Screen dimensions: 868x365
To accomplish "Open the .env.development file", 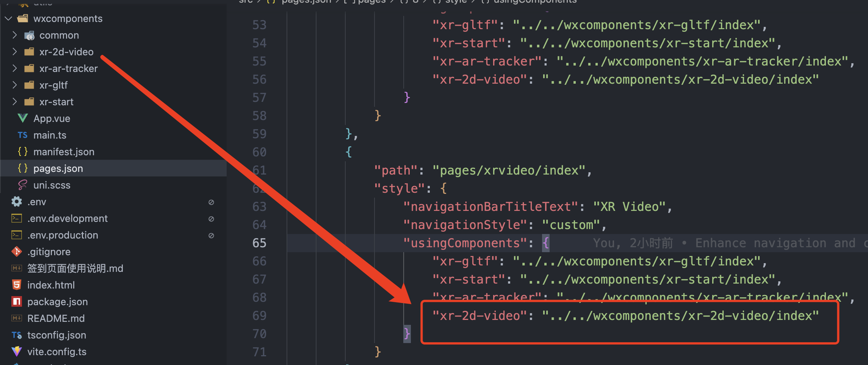I will click(x=67, y=218).
